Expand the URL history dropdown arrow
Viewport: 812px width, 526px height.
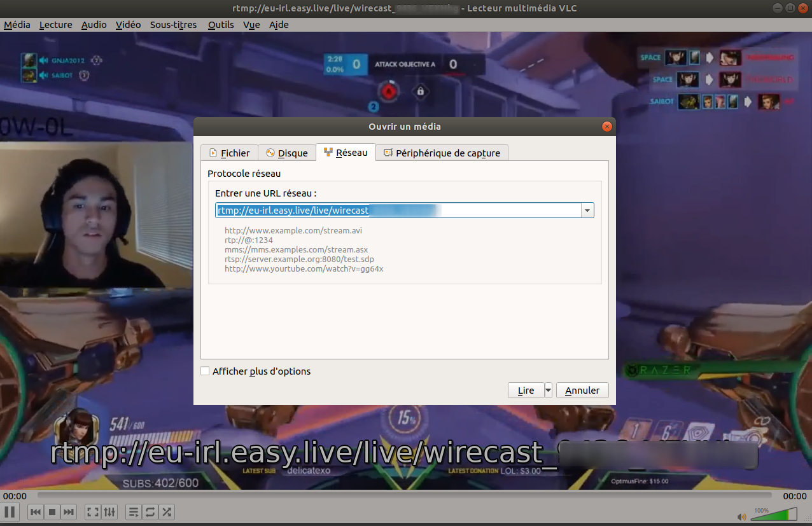tap(587, 211)
